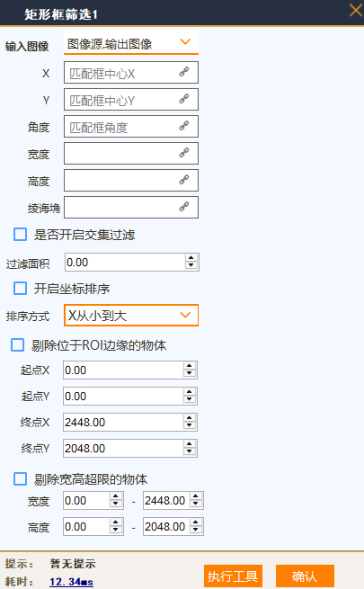Expand 排序方式 dropdown showing X从小到大
This screenshot has height=589, width=364.
pos(131,315)
